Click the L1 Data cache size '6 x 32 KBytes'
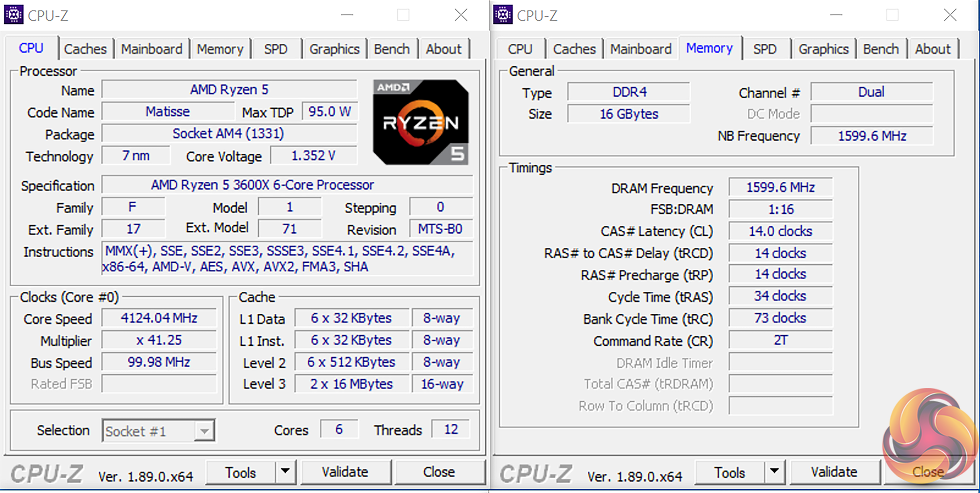Image resolution: width=980 pixels, height=493 pixels. [351, 318]
